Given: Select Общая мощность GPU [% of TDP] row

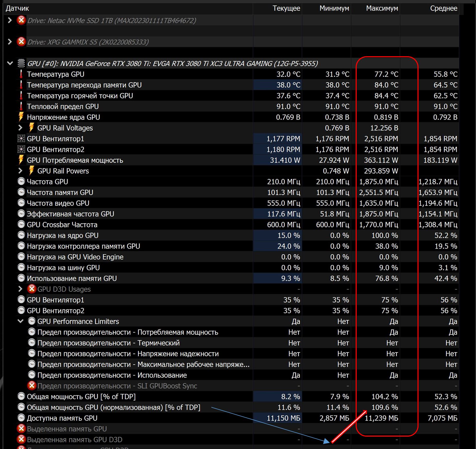Looking at the screenshot, I should (238, 396).
